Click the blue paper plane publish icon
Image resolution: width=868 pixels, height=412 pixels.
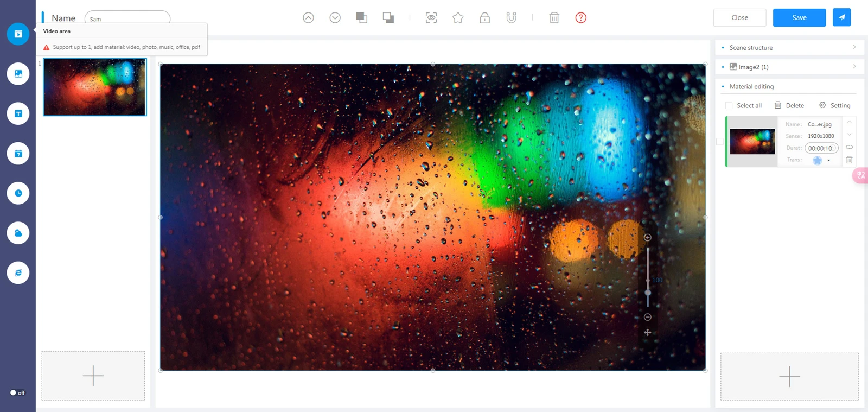(841, 17)
